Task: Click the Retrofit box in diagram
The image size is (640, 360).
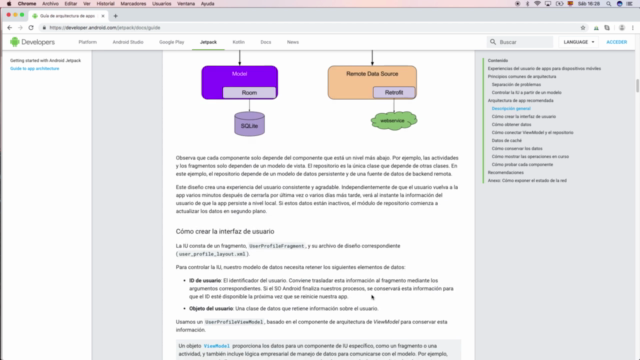Action: pyautogui.click(x=394, y=92)
